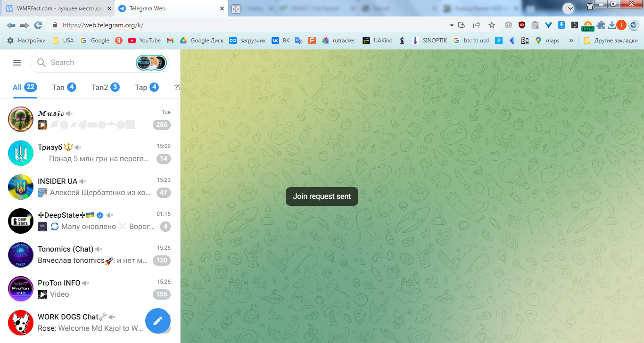This screenshot has width=644, height=343.
Task: Switch to the WMRFast.com browser tab
Action: tap(58, 8)
